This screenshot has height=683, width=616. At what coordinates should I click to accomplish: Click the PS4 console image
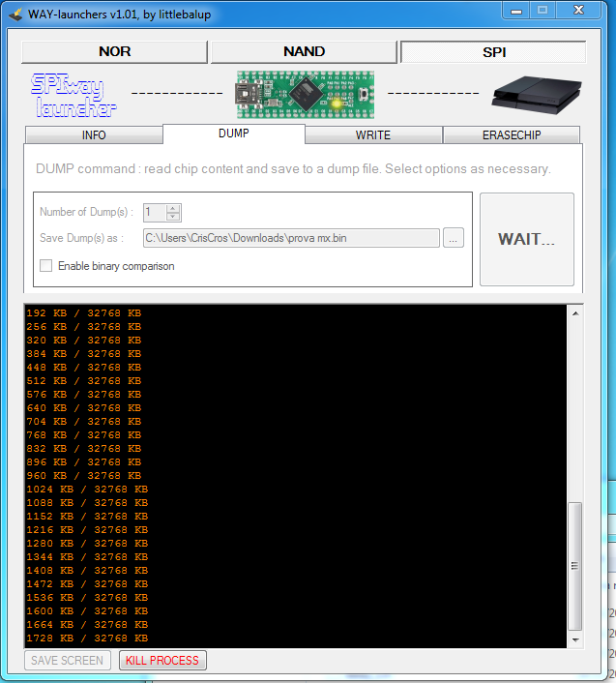pos(537,94)
